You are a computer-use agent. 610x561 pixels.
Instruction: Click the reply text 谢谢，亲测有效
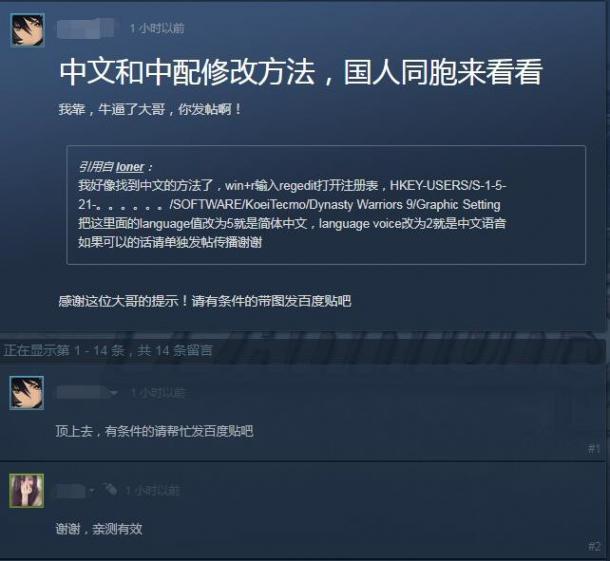click(x=99, y=529)
